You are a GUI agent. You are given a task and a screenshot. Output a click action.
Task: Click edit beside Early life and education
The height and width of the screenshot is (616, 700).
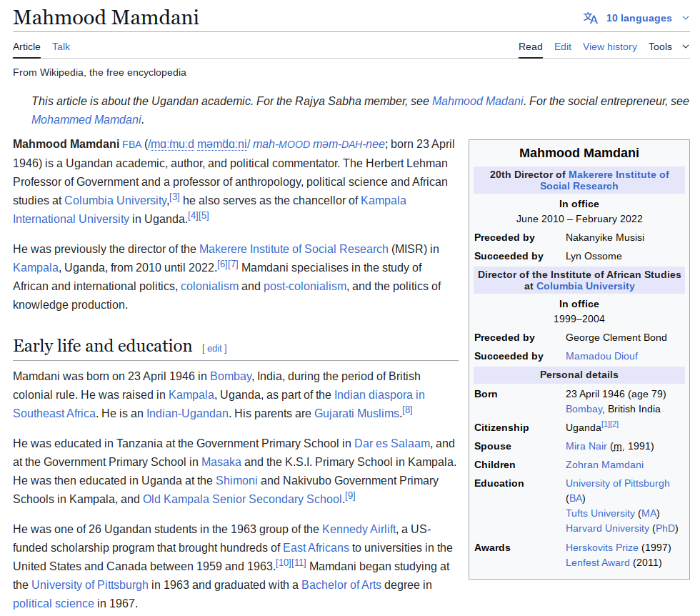tap(214, 349)
